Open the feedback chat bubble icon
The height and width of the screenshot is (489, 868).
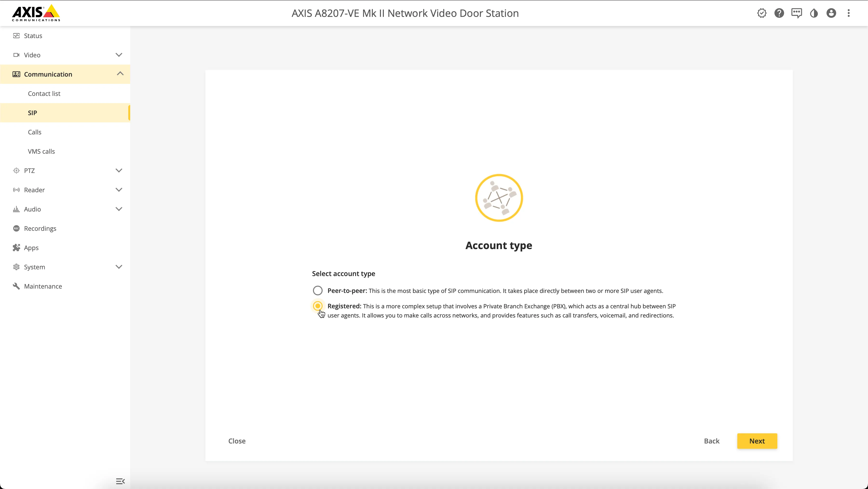(x=797, y=13)
